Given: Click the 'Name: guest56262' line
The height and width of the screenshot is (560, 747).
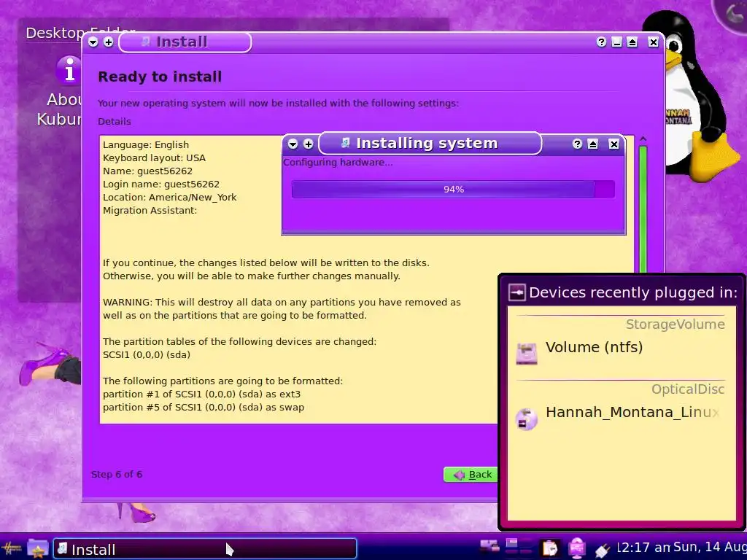Looking at the screenshot, I should tap(147, 171).
